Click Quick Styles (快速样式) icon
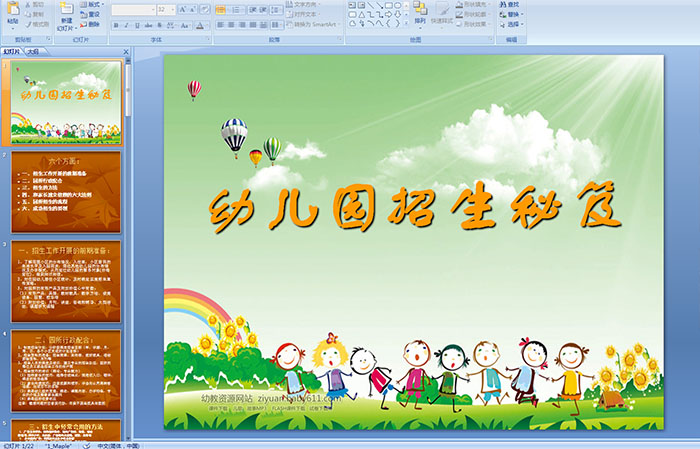Viewport: 700px width, 449px height. [x=442, y=13]
